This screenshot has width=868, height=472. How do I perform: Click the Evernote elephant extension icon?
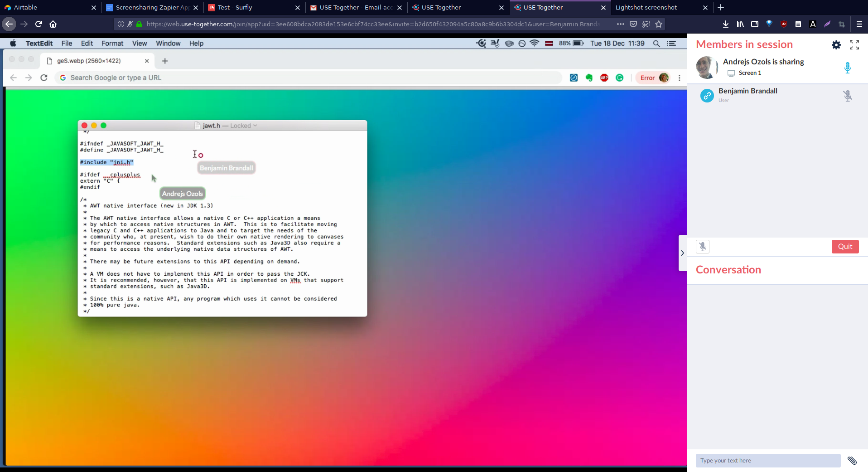click(x=589, y=78)
